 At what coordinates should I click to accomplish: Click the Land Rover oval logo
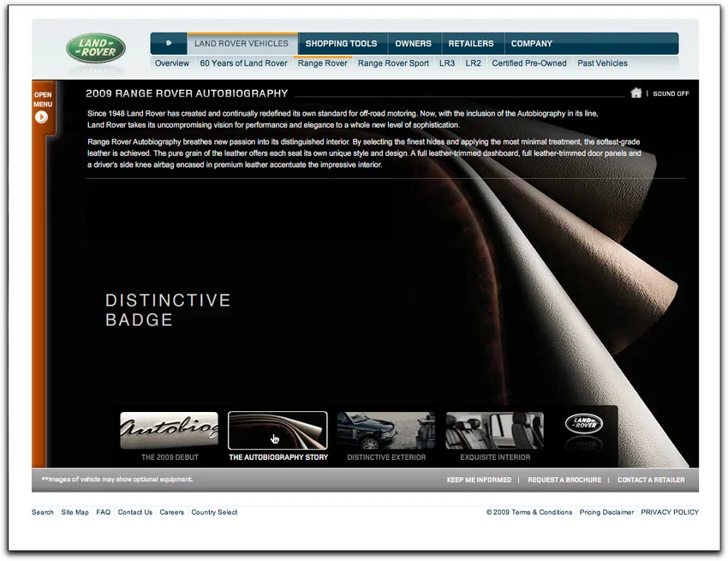pyautogui.click(x=96, y=48)
